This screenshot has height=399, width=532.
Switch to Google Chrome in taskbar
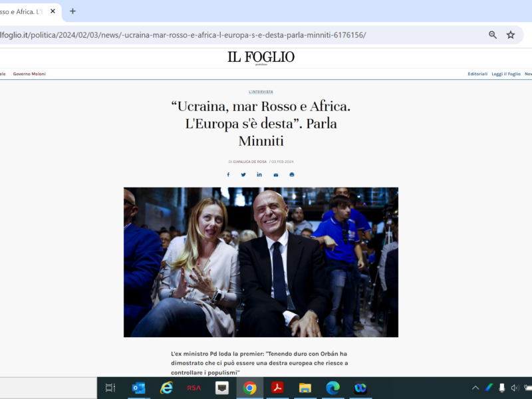(250, 388)
